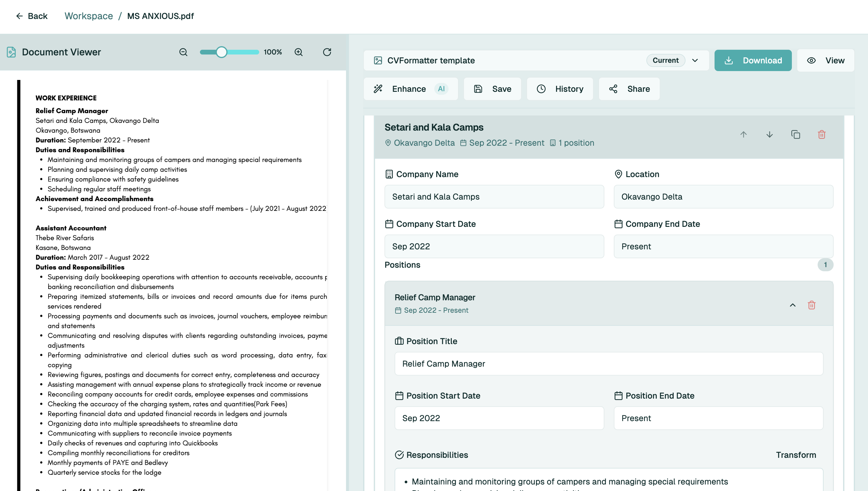Screen dimensions: 868x491
Task: Click the Enhance AI button
Action: pos(411,89)
